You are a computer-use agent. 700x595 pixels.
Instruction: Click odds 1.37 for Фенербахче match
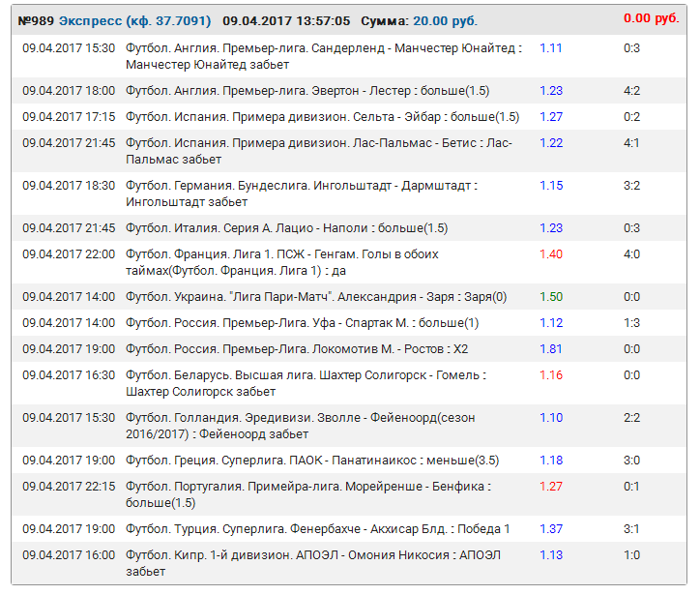551,529
